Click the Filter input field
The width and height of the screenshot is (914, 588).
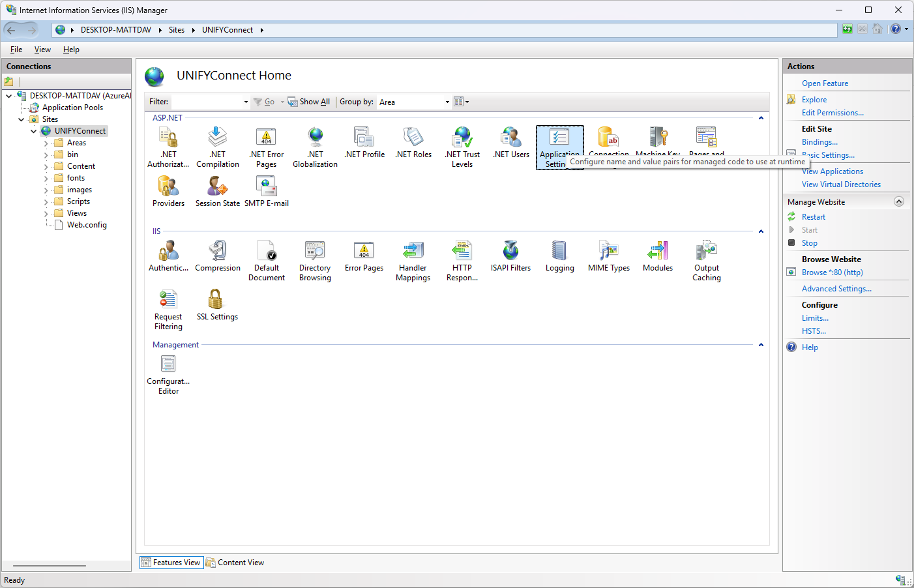click(x=206, y=102)
